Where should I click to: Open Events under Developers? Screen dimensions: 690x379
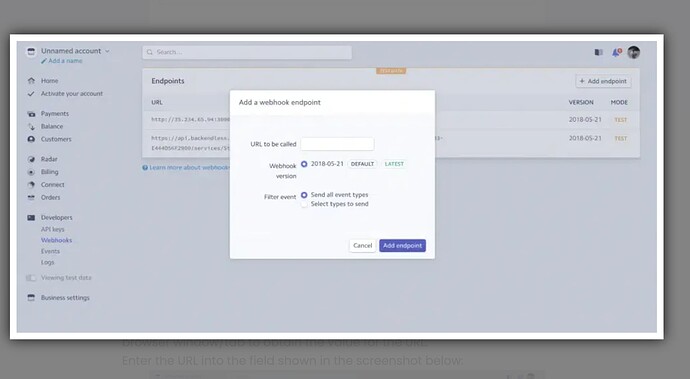pos(50,251)
